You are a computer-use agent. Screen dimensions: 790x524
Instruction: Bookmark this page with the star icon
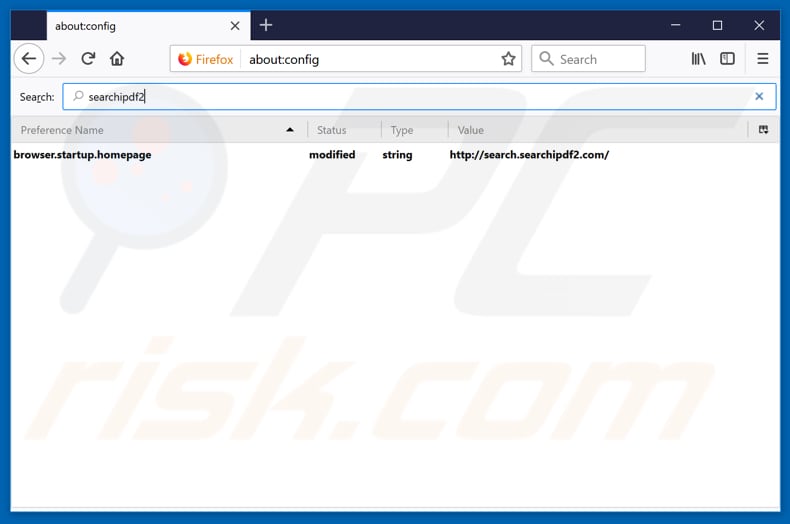508,59
